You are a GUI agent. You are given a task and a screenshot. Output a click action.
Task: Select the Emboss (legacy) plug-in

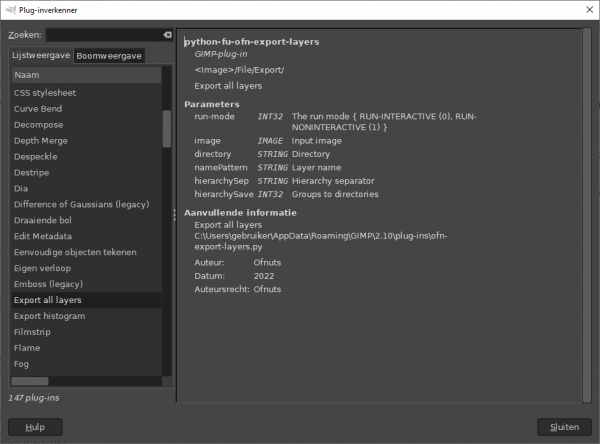[86, 284]
